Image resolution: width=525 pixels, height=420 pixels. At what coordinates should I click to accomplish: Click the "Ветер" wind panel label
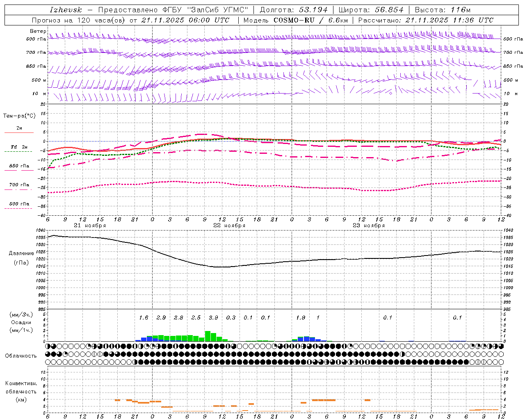38,31
